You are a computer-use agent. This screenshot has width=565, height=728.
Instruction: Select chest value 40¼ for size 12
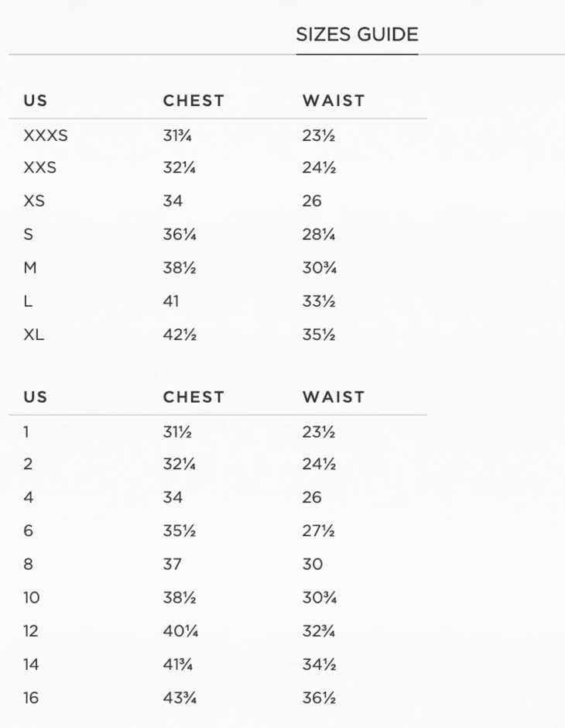click(180, 631)
